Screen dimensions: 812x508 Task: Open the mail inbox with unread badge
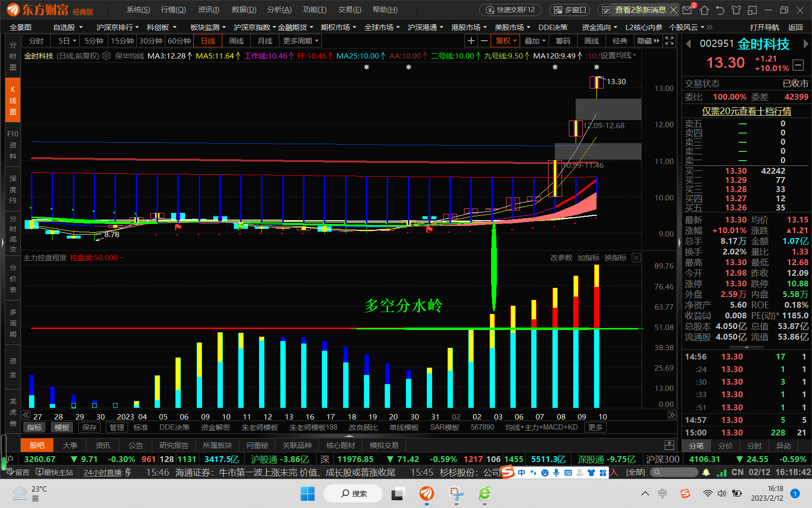coord(688,10)
